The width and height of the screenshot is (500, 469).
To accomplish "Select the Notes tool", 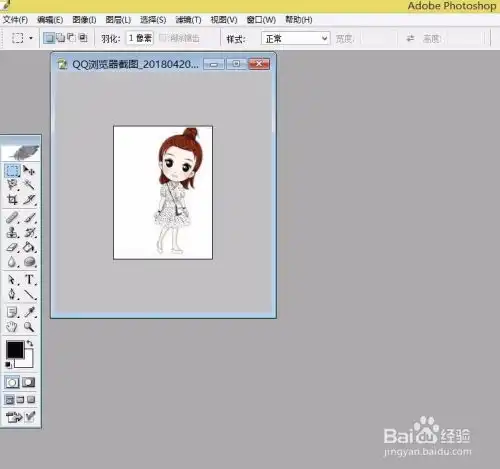I will (x=12, y=312).
